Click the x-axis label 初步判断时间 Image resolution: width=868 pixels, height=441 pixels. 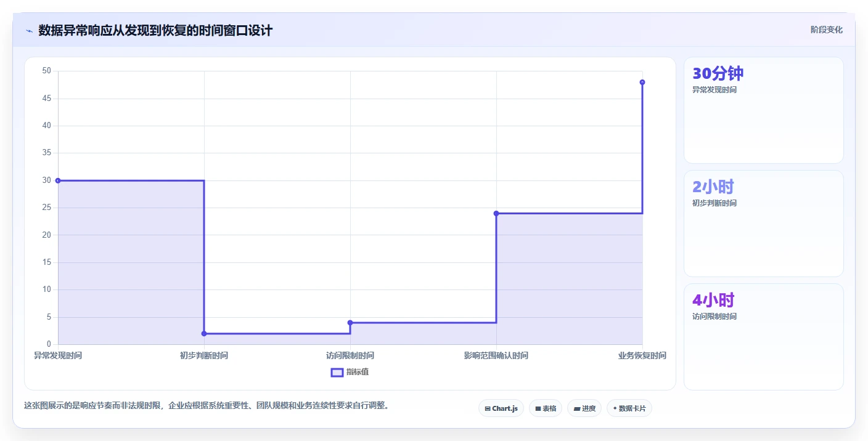204,355
